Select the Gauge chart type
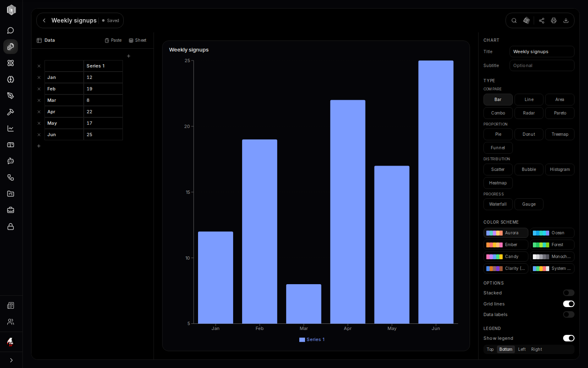The width and height of the screenshot is (588, 368). click(x=529, y=204)
